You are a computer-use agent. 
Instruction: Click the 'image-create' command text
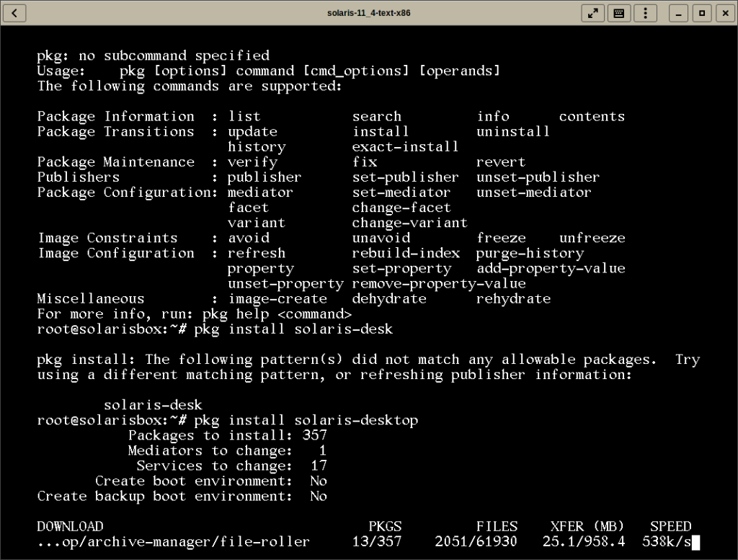tap(277, 299)
